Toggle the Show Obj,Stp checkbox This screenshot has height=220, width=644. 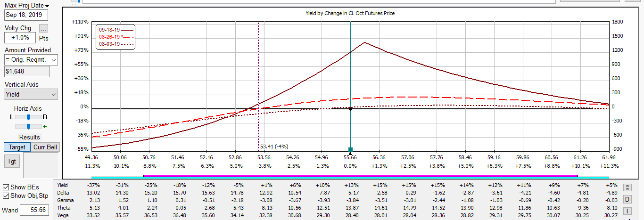coord(6,196)
